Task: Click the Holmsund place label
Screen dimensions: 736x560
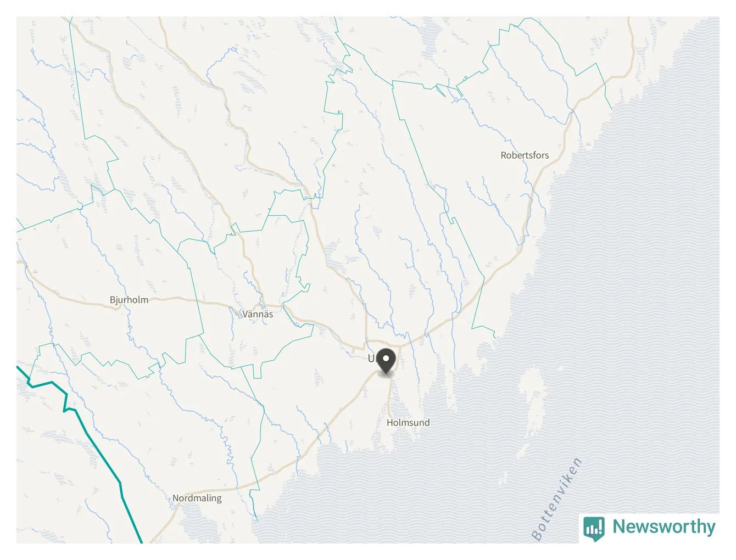Action: (x=408, y=423)
